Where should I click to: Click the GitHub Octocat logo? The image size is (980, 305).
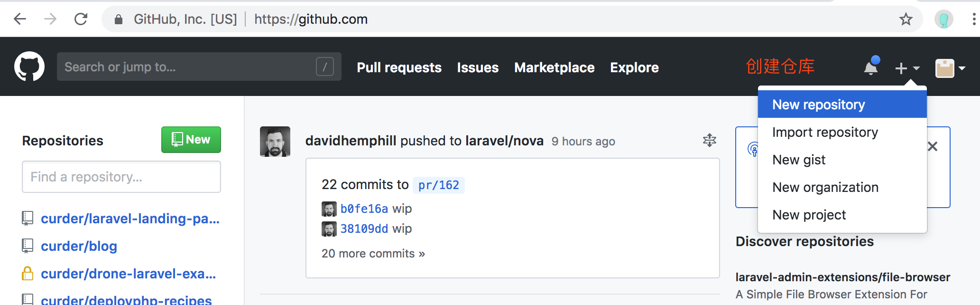[29, 67]
